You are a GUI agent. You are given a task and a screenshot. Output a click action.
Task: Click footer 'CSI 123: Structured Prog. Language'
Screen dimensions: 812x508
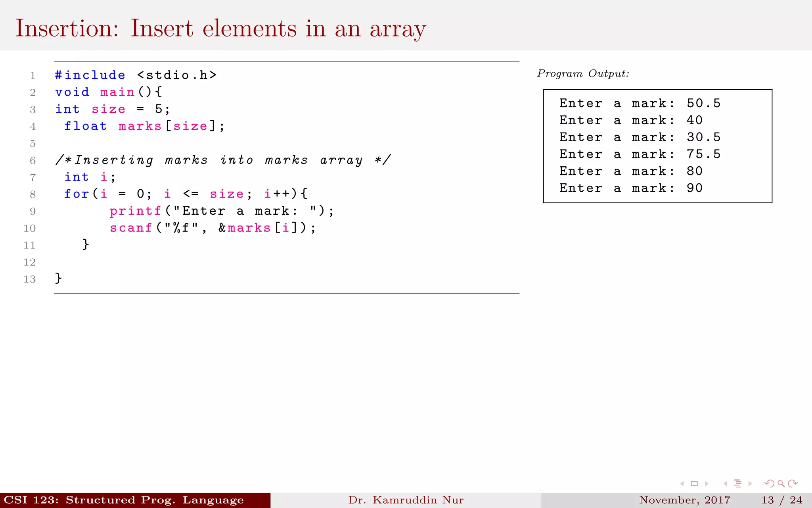click(124, 500)
